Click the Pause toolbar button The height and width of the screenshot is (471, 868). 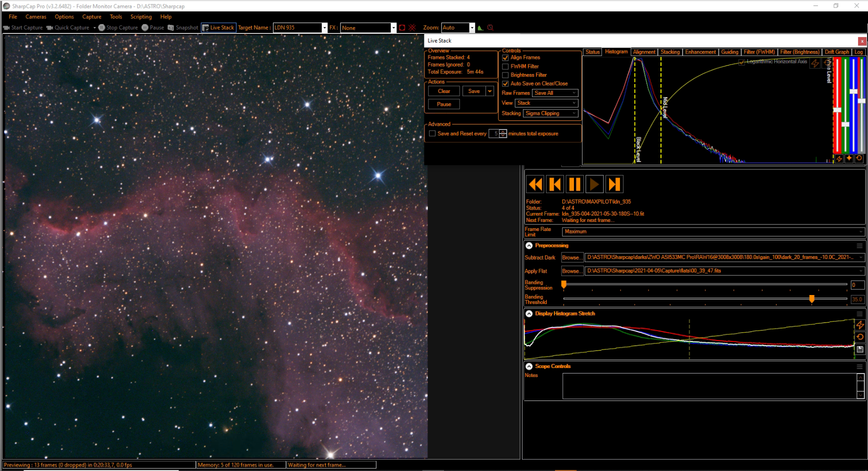point(153,27)
